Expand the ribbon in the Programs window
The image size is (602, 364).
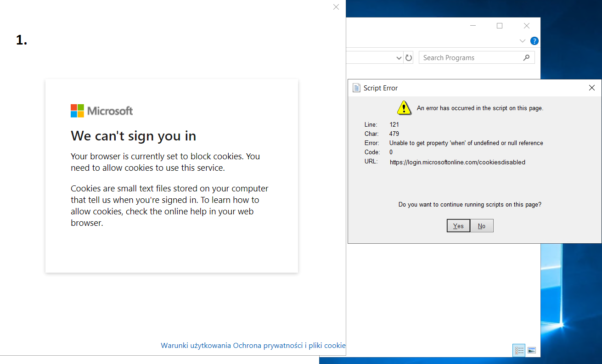(x=523, y=41)
